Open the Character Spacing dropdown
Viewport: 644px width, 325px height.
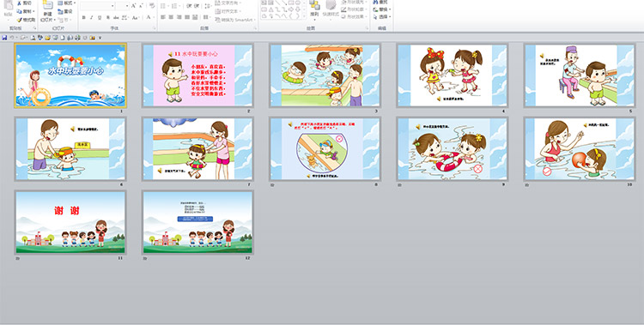click(x=125, y=17)
